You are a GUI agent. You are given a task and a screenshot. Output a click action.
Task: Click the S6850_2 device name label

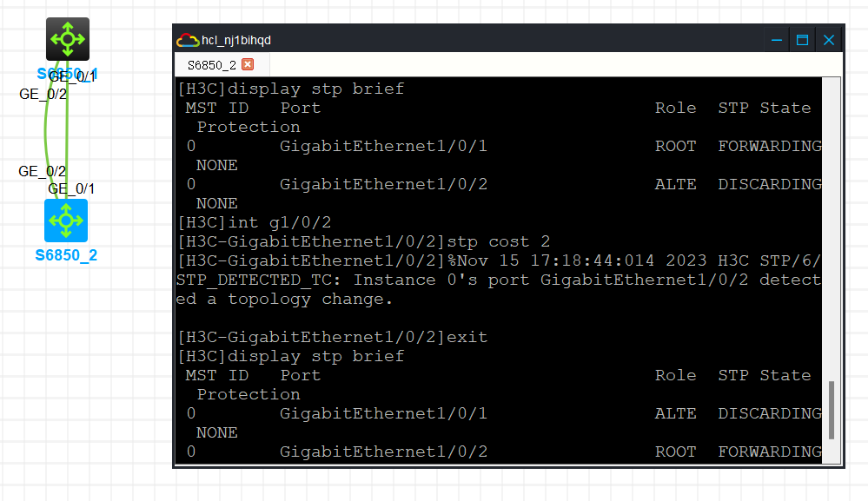pos(66,255)
